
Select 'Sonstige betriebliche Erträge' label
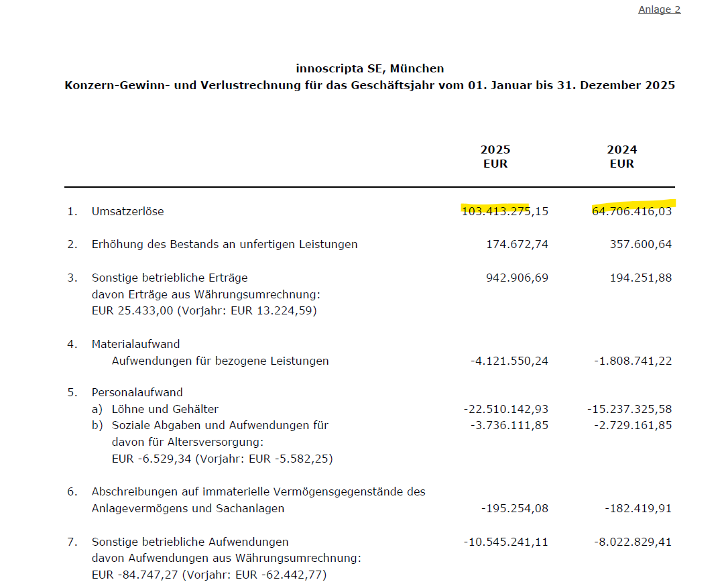pos(170,278)
